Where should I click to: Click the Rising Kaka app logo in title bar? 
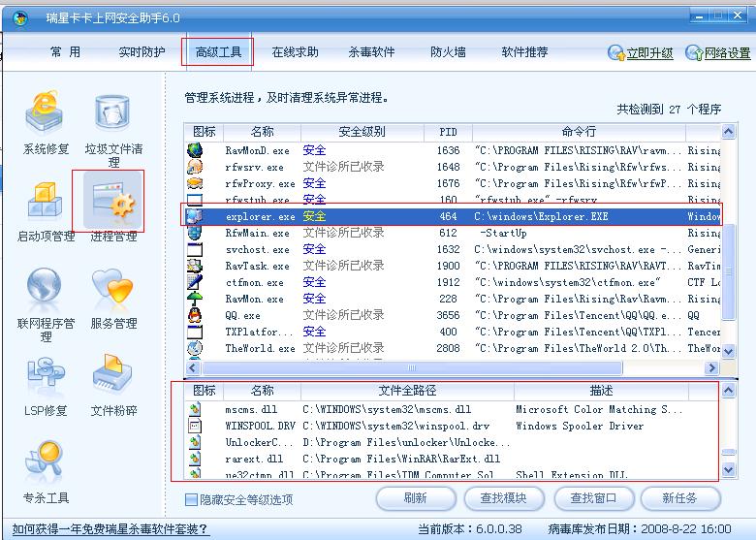[x=19, y=18]
